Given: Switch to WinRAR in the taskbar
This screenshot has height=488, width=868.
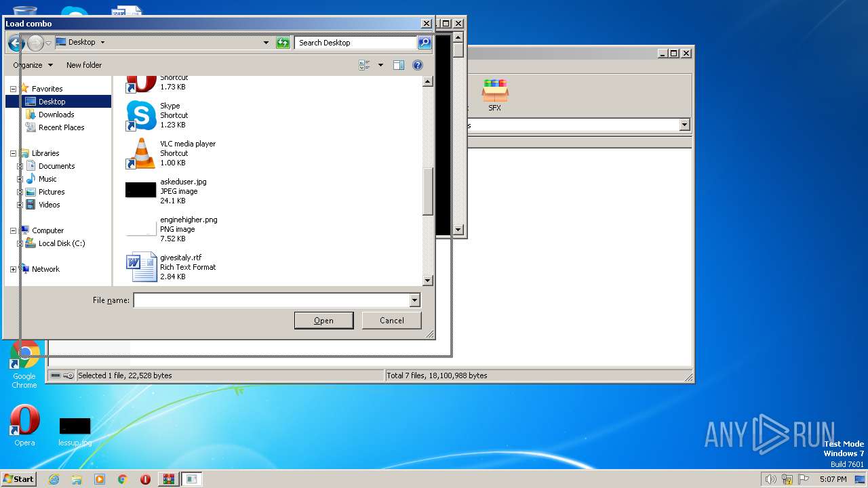Looking at the screenshot, I should pos(168,479).
